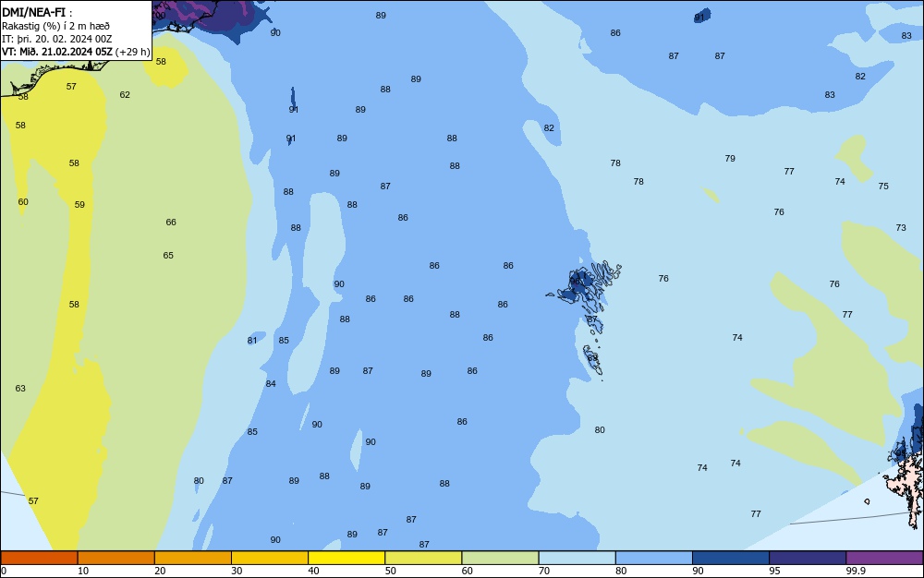The width and height of the screenshot is (924, 578).
Task: Click the legend tick label 0
Action: coord(4,571)
